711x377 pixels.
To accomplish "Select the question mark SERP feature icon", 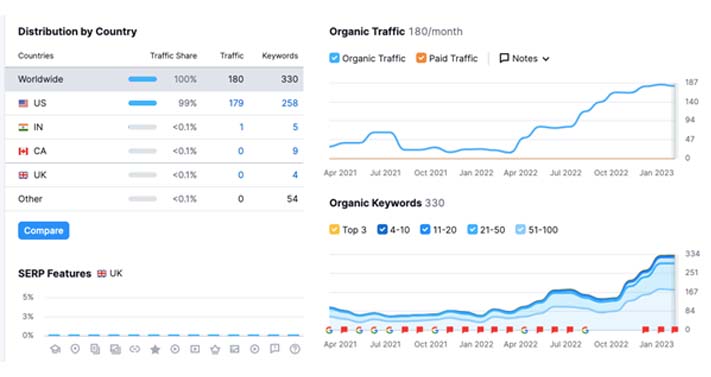I will [295, 349].
